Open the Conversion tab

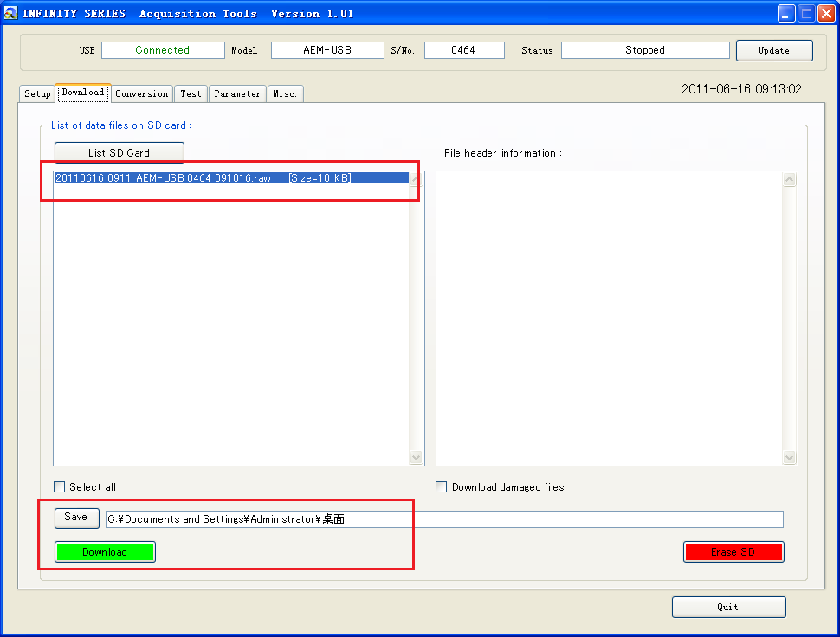click(x=141, y=93)
